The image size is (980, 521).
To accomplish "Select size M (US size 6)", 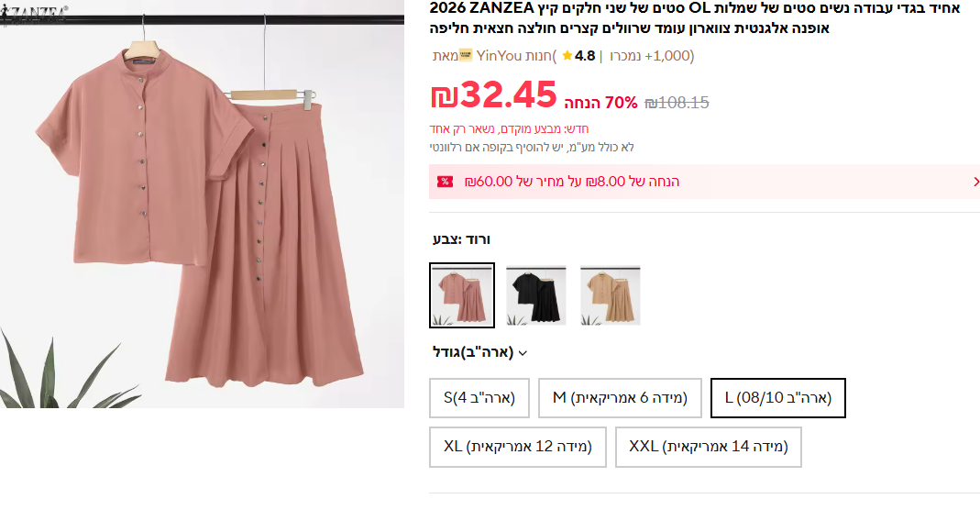I will (x=620, y=398).
